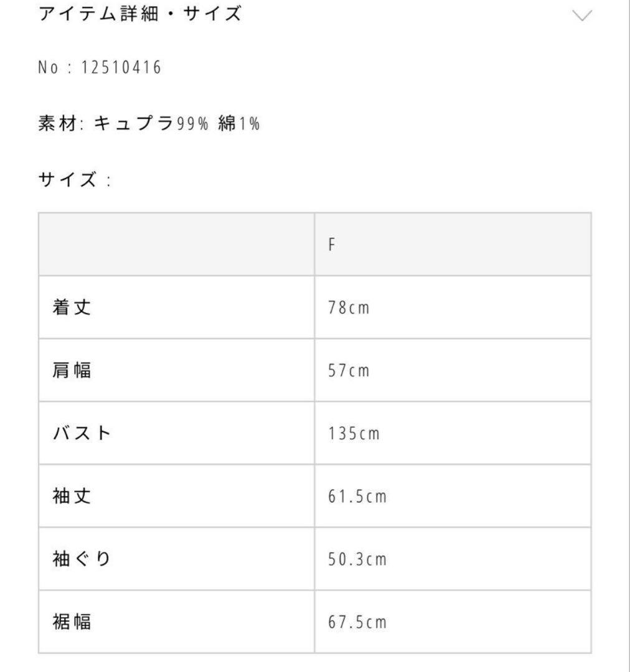Click the 着丈 row label
Image resolution: width=630 pixels, height=672 pixels.
pos(72,307)
